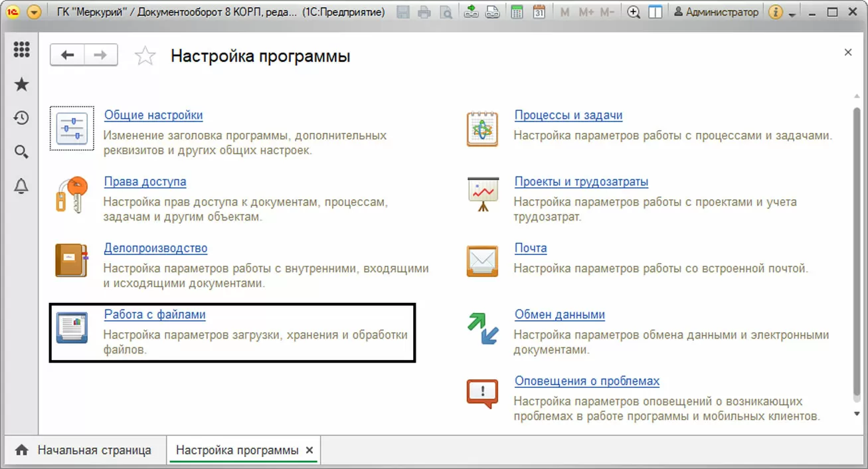Screen dimensions: 868x469
Task: Click the 1C logo icon in title bar
Action: pyautogui.click(x=12, y=12)
